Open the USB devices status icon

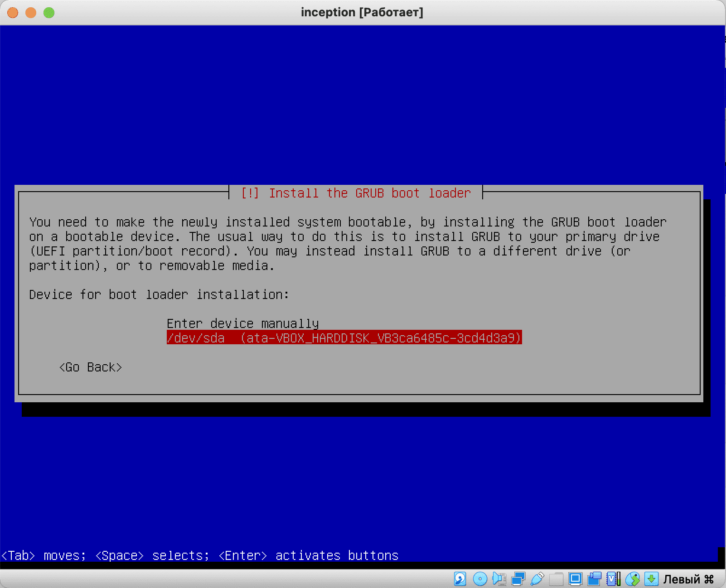pyautogui.click(x=537, y=578)
